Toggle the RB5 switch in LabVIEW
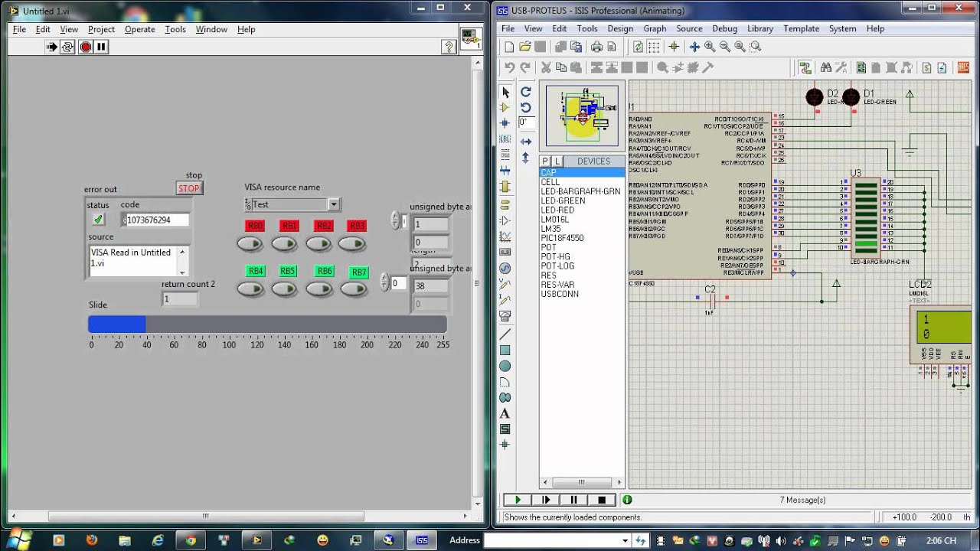The width and height of the screenshot is (980, 551). (x=284, y=289)
